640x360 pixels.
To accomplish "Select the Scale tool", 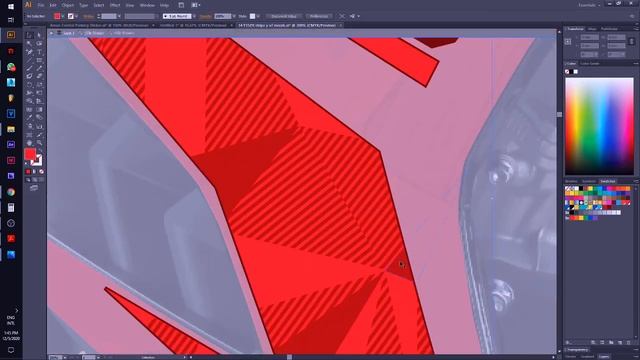I will coord(39,85).
